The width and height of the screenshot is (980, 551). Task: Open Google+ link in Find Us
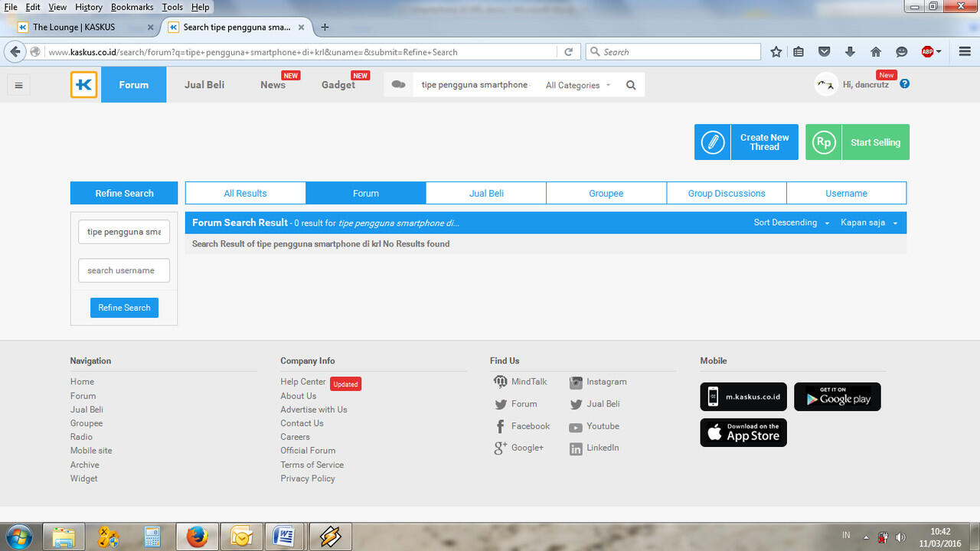[528, 448]
